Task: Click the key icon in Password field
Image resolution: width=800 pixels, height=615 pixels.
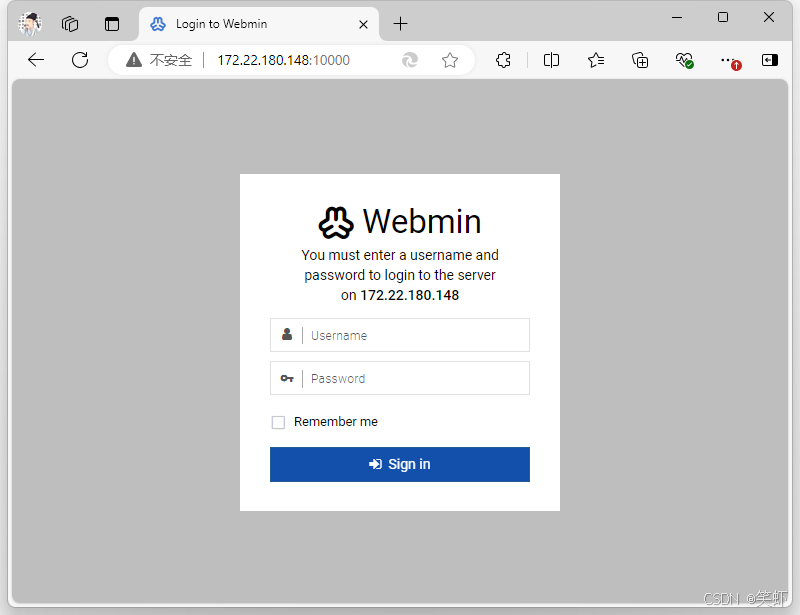Action: (287, 378)
